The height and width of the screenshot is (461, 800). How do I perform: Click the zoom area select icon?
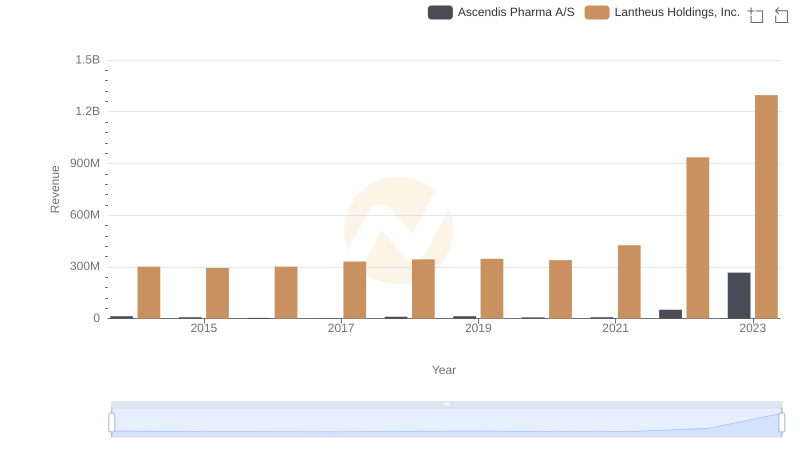(x=756, y=15)
